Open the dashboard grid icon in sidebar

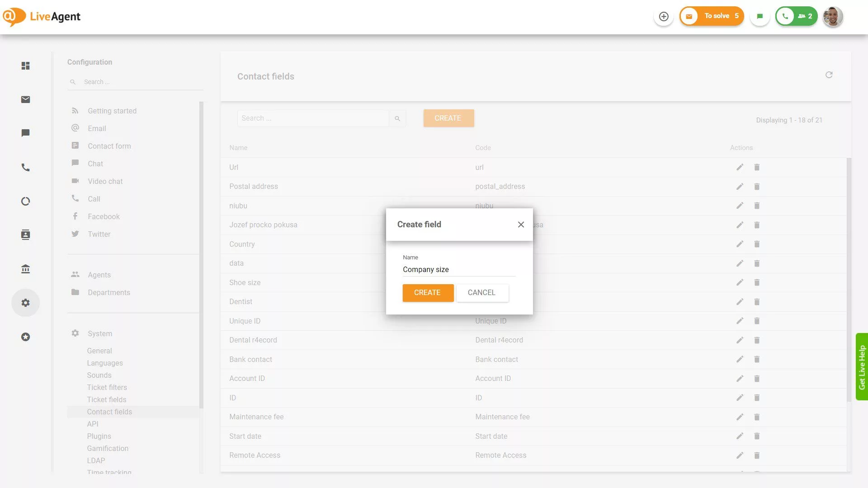pyautogui.click(x=25, y=66)
